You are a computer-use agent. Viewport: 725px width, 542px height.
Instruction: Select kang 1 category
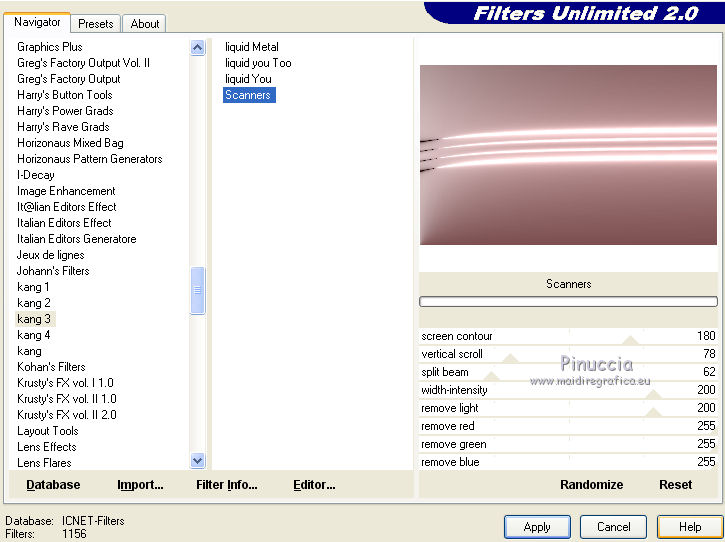click(x=33, y=287)
